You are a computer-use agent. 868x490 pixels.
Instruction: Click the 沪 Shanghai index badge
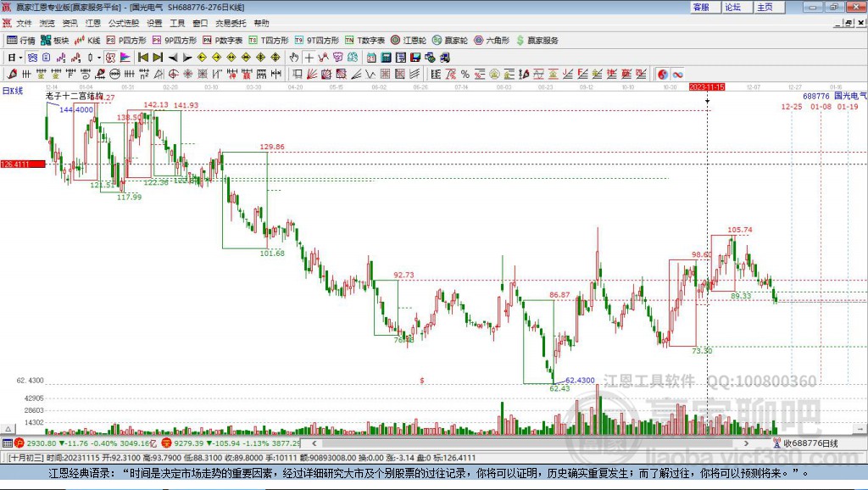point(19,443)
